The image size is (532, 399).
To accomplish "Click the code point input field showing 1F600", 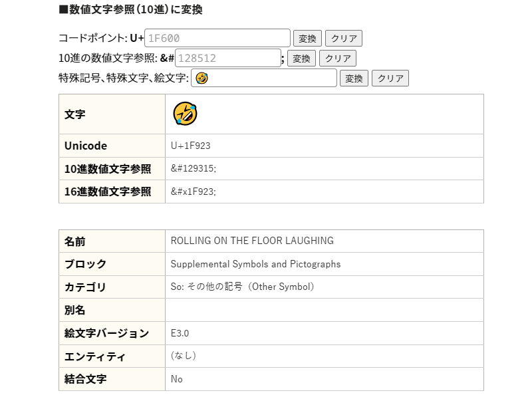I will click(x=217, y=38).
